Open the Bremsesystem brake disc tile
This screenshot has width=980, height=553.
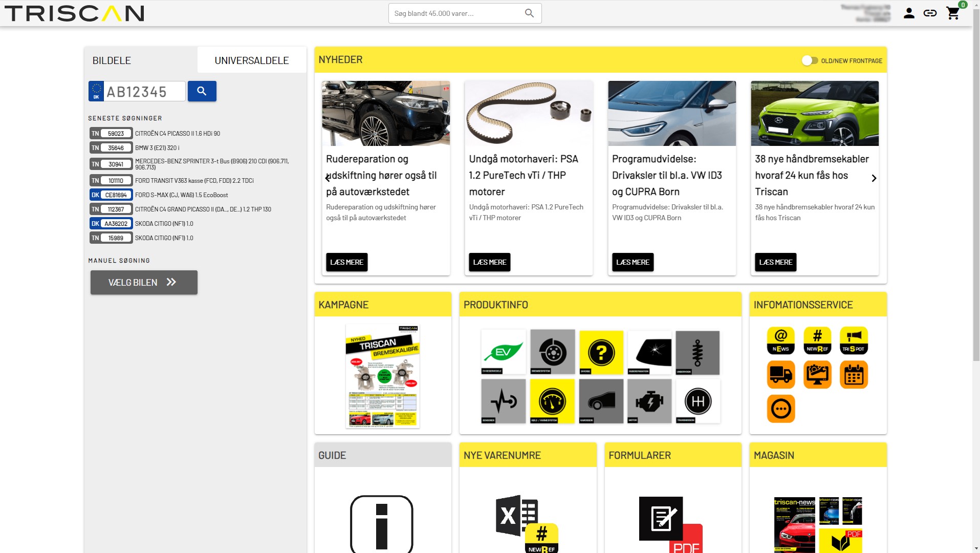pyautogui.click(x=553, y=352)
